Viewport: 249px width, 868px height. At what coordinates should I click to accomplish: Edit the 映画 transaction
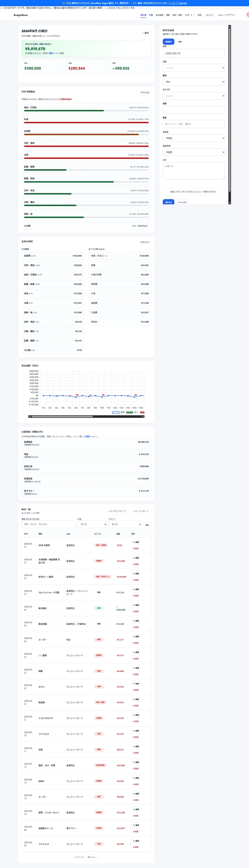(x=136, y=668)
